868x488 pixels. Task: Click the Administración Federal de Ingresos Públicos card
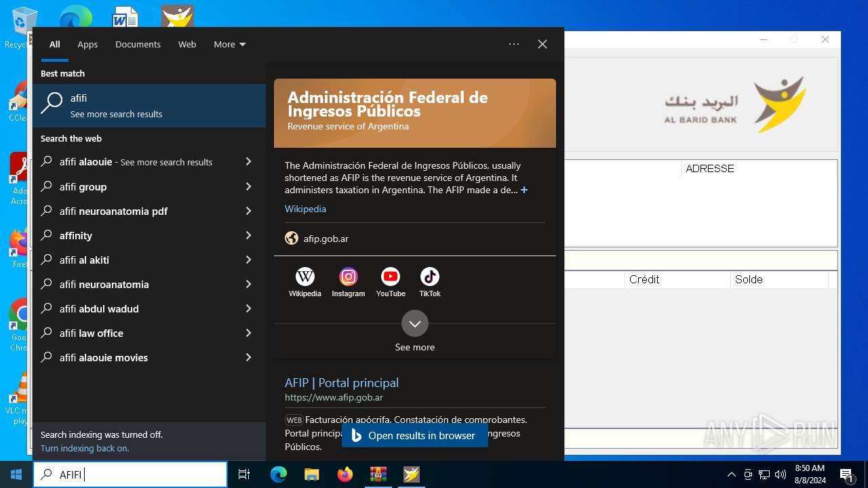click(415, 113)
